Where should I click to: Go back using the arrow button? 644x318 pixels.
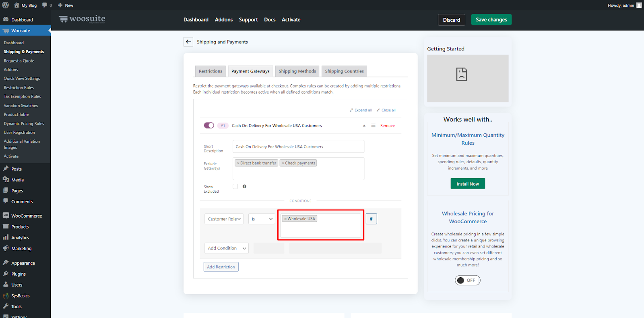(x=188, y=42)
